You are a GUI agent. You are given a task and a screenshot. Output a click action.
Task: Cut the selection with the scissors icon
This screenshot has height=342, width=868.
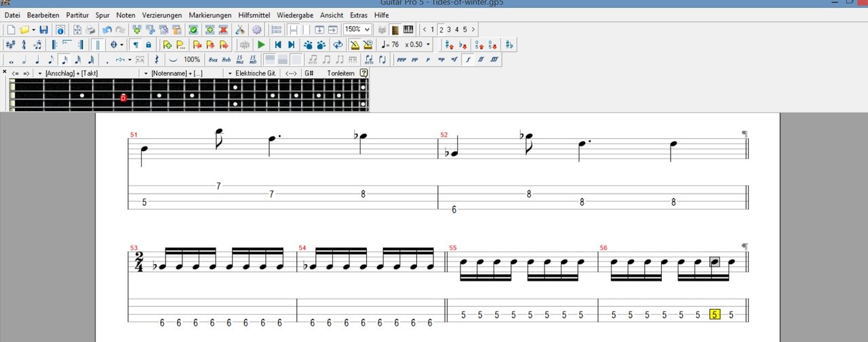tap(239, 30)
